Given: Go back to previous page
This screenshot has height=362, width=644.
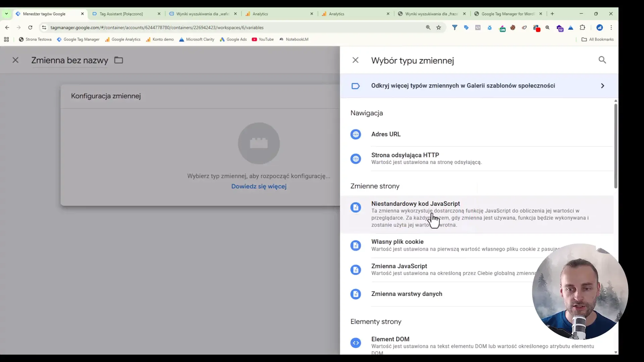Looking at the screenshot, I should point(7,27).
